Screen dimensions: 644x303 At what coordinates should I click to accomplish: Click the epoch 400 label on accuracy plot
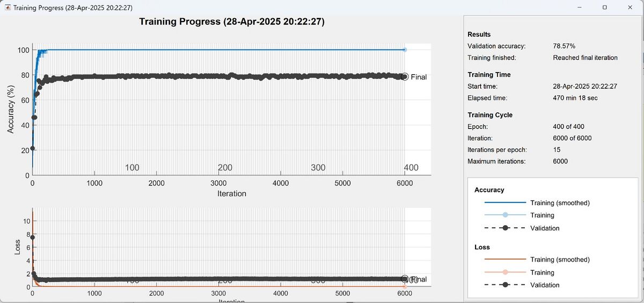(x=411, y=168)
